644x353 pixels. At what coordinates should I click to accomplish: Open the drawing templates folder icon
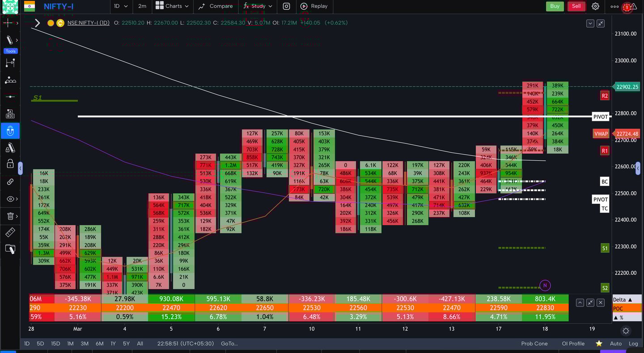(x=10, y=249)
